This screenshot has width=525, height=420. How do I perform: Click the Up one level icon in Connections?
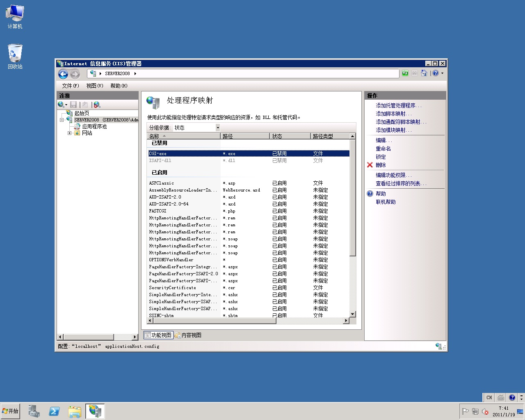[84, 105]
